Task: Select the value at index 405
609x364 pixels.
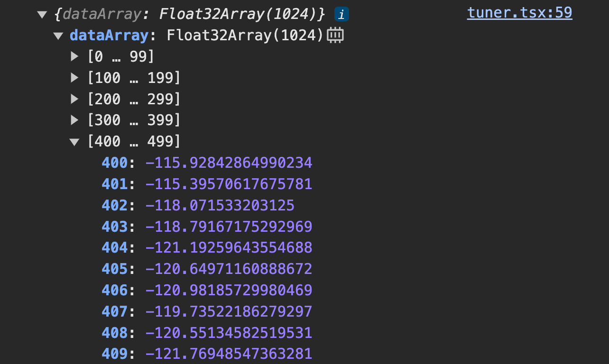Action: [x=229, y=269]
